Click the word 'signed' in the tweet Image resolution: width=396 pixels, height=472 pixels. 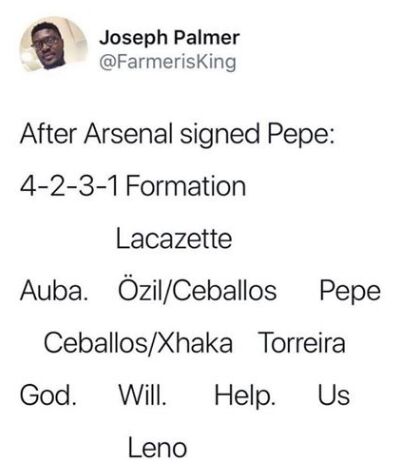220,136
